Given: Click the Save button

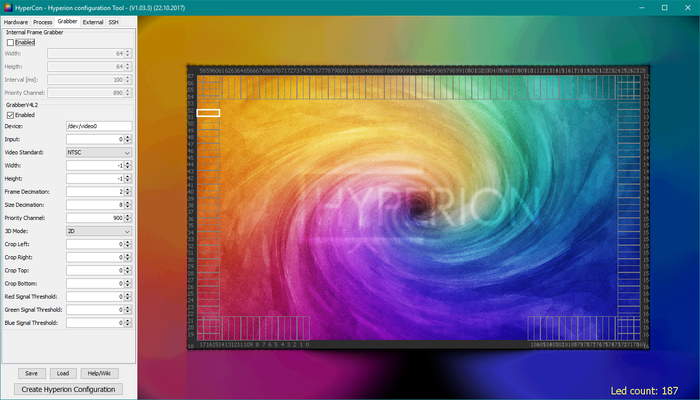Looking at the screenshot, I should pos(32,373).
